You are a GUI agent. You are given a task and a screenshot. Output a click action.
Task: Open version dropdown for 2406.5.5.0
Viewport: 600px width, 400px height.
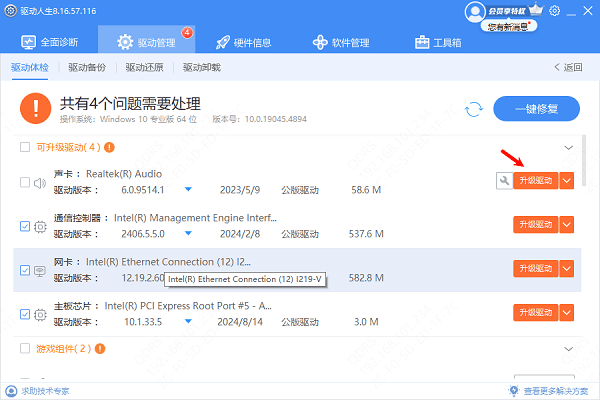click(188, 233)
